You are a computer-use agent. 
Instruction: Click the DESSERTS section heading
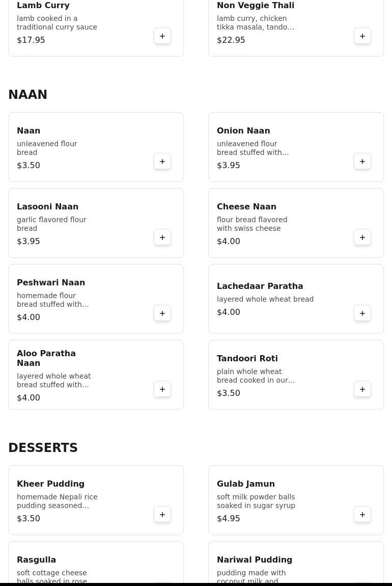(43, 448)
